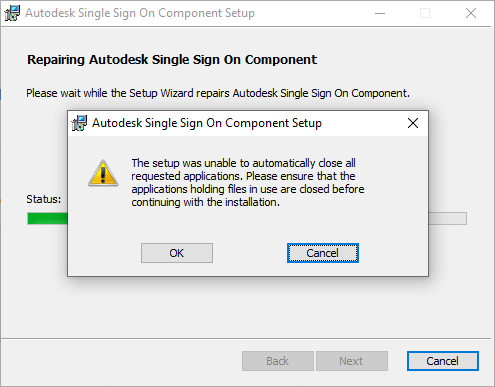The image size is (495, 387).
Task: Click the disabled Back button
Action: [x=278, y=361]
